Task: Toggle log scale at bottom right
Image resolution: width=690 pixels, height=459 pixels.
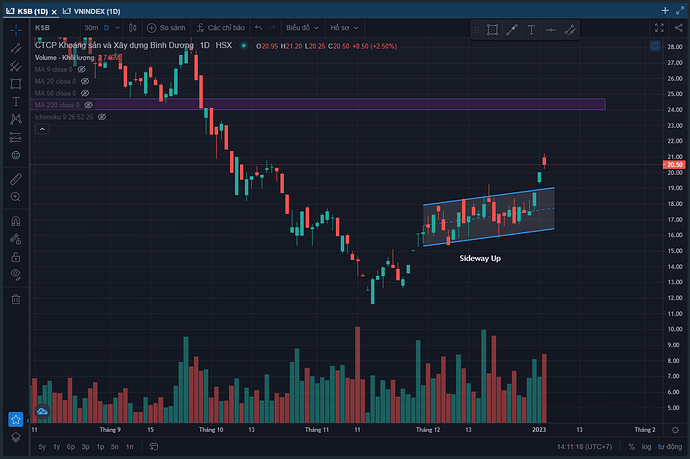Action: pos(647,447)
